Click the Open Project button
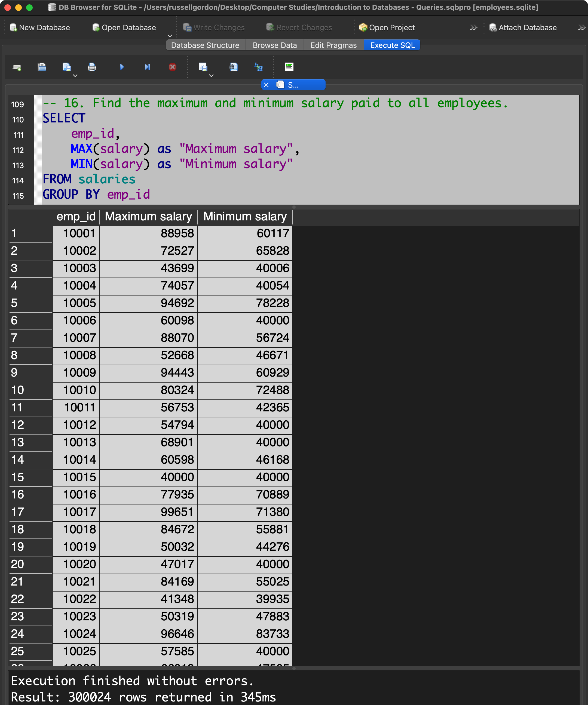This screenshot has height=705, width=588. (x=387, y=27)
